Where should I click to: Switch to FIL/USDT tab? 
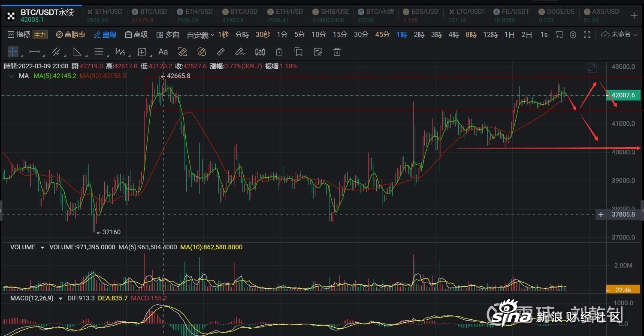click(510, 15)
